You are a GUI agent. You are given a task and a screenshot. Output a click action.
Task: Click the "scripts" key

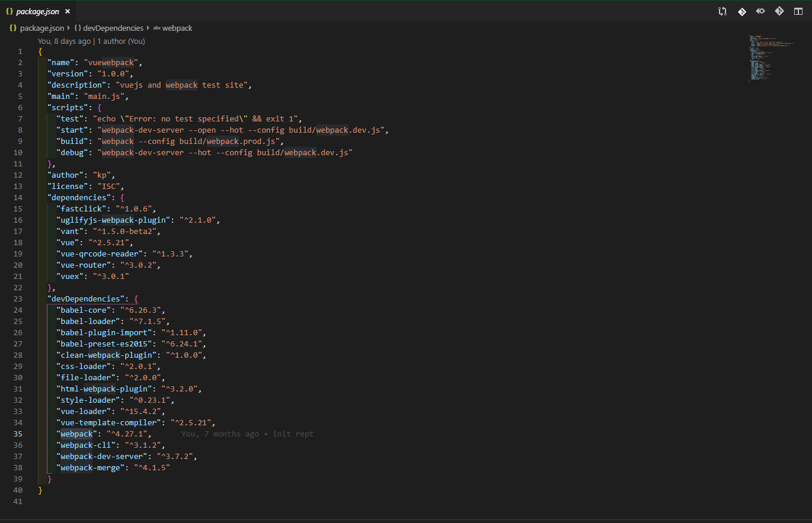click(68, 108)
